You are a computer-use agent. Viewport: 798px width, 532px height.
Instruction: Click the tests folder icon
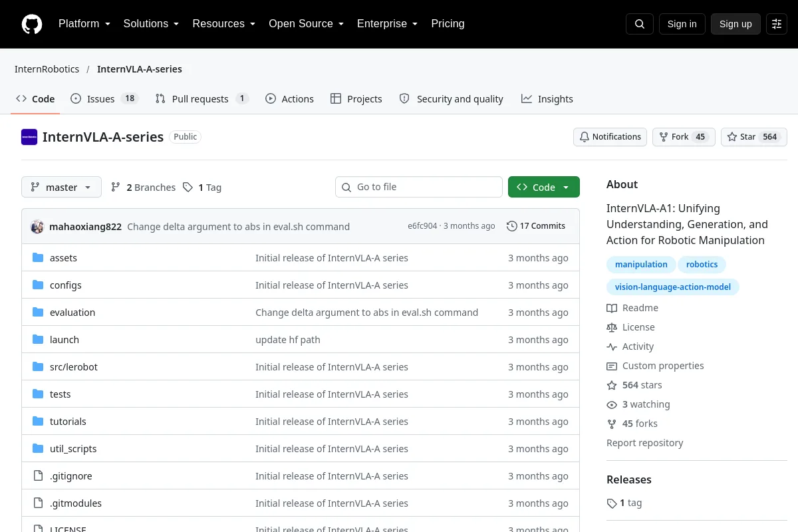[38, 394]
